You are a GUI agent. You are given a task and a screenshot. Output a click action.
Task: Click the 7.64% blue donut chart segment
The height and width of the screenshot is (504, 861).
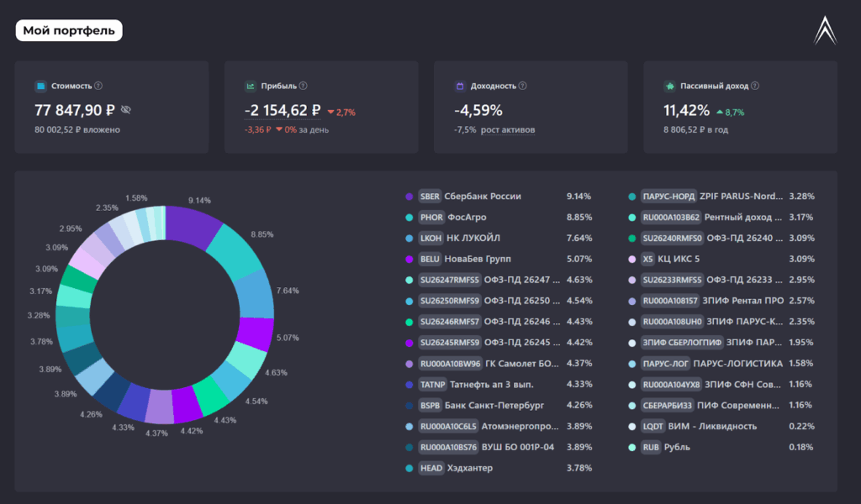[255, 294]
